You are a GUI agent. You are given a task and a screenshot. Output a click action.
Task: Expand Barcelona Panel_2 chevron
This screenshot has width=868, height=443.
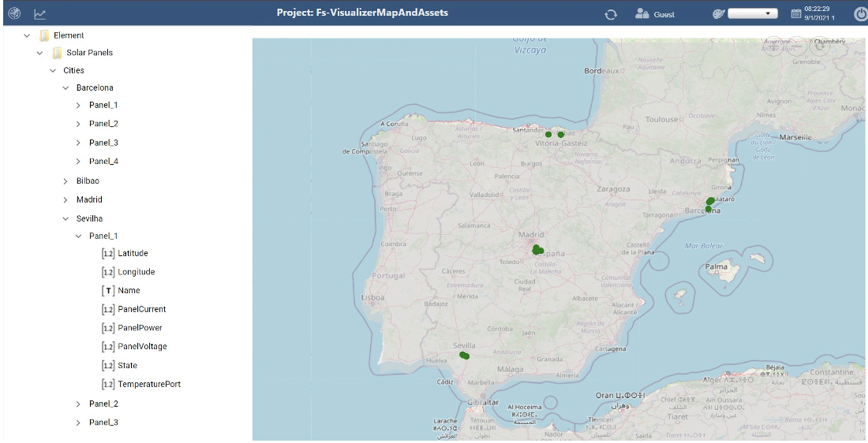click(x=79, y=124)
